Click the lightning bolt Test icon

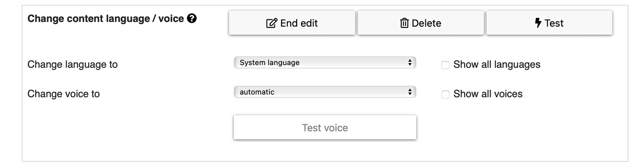[538, 23]
